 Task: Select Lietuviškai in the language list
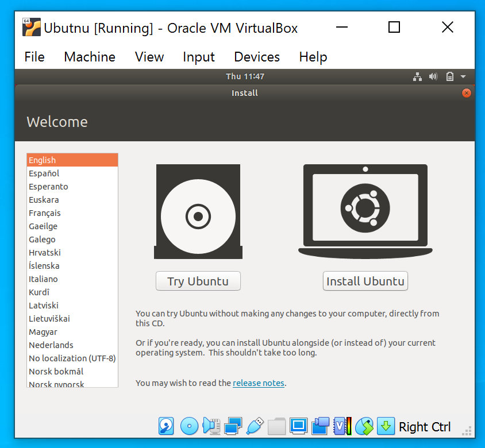point(72,318)
